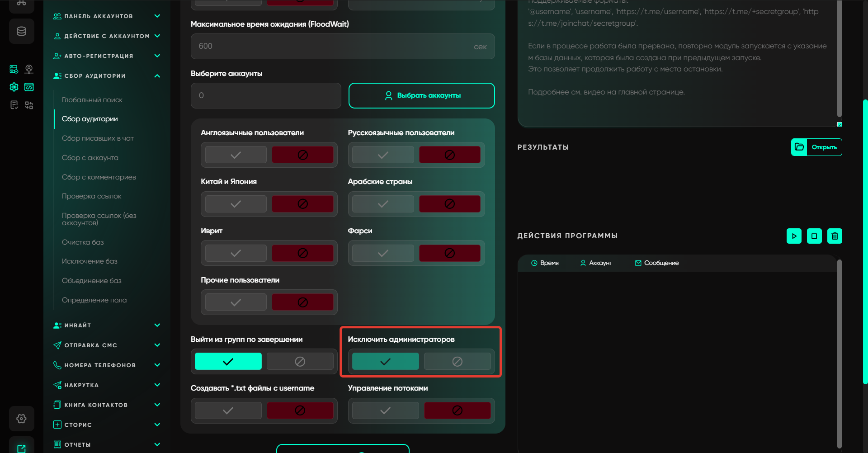Viewport: 868px width, 453px height.
Task: Click the Открыть results button
Action: coord(816,147)
